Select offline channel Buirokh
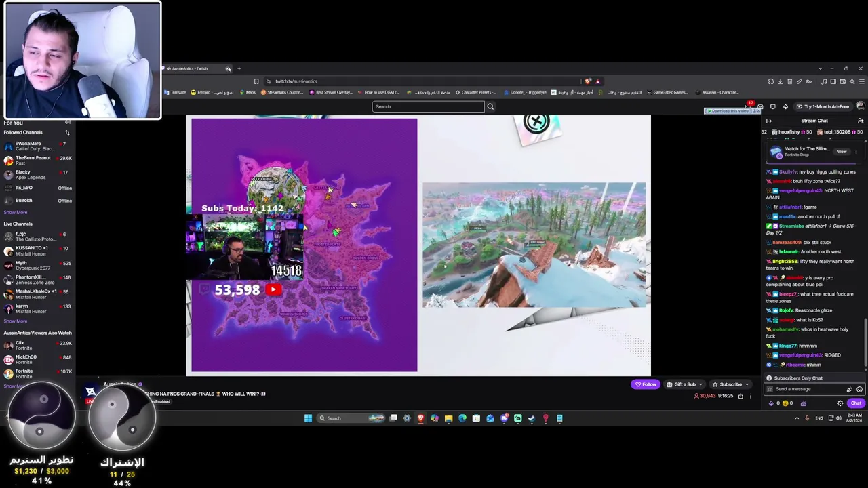The width and height of the screenshot is (868, 488). [x=37, y=201]
